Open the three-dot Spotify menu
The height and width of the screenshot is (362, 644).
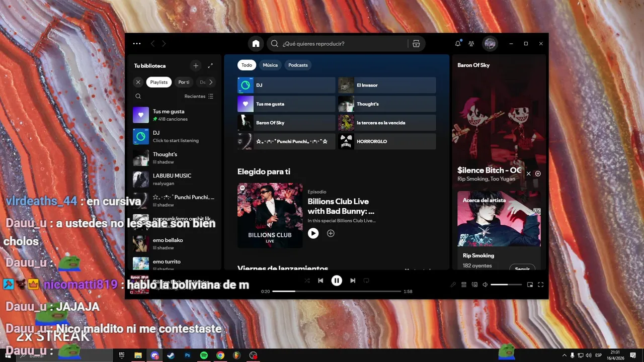pos(137,44)
